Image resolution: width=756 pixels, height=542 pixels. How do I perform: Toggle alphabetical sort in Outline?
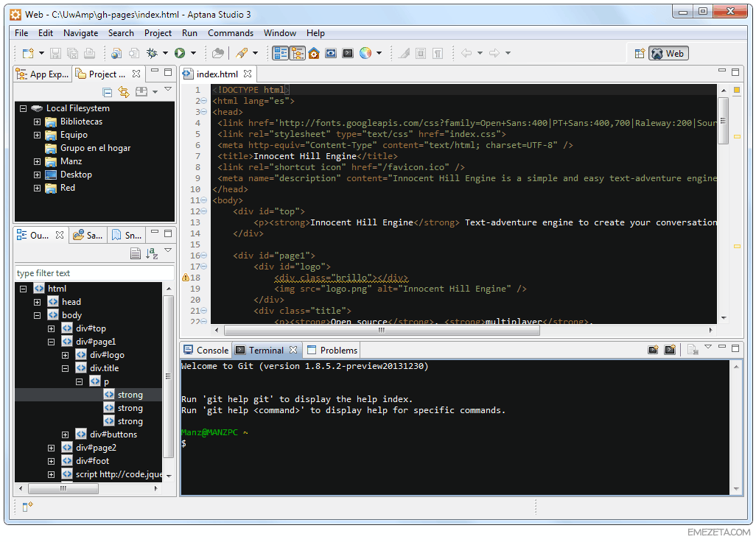click(x=152, y=253)
